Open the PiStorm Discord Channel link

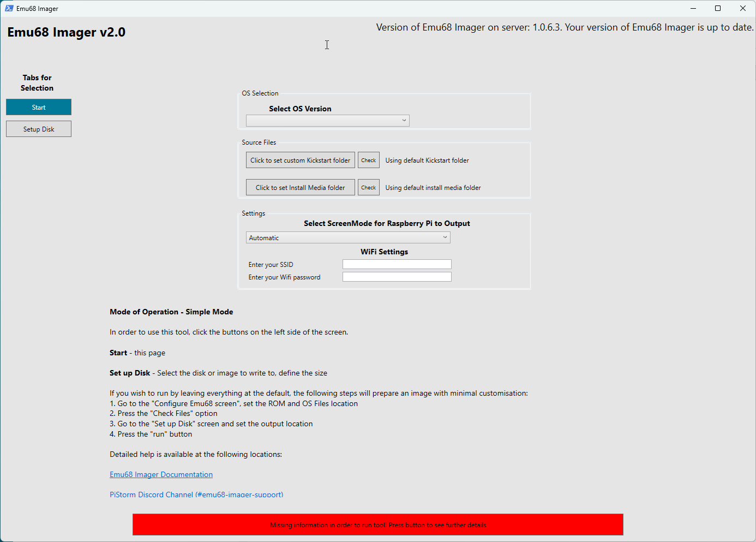(x=196, y=495)
